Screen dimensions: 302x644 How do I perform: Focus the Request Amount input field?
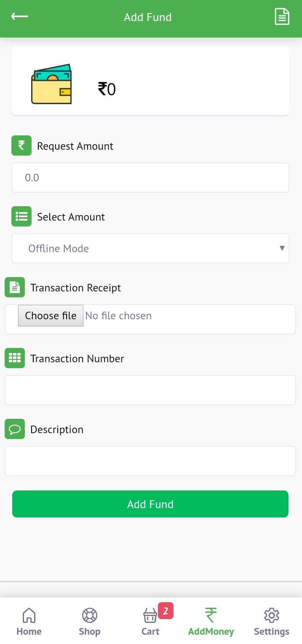(150, 178)
